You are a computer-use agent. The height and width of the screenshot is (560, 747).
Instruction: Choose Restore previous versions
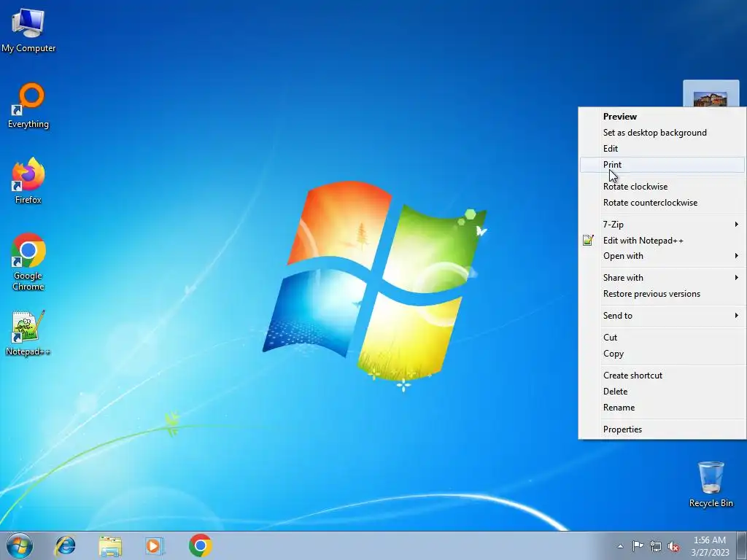click(662, 294)
